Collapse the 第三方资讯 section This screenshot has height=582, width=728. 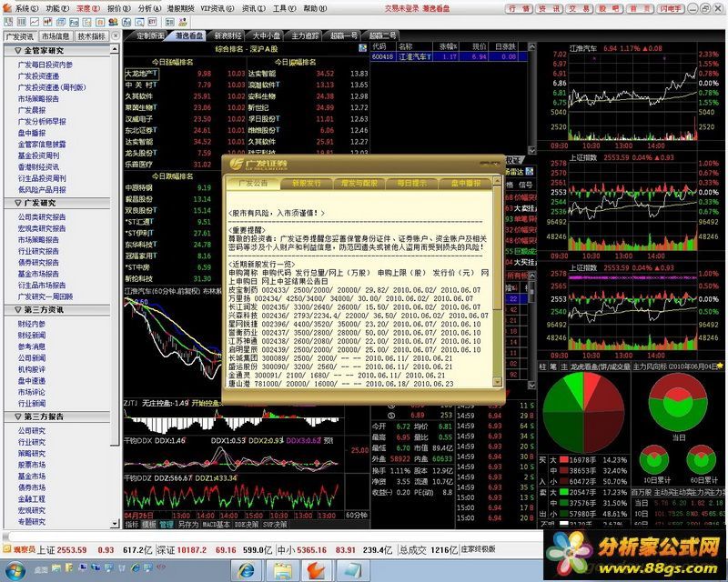(17, 309)
